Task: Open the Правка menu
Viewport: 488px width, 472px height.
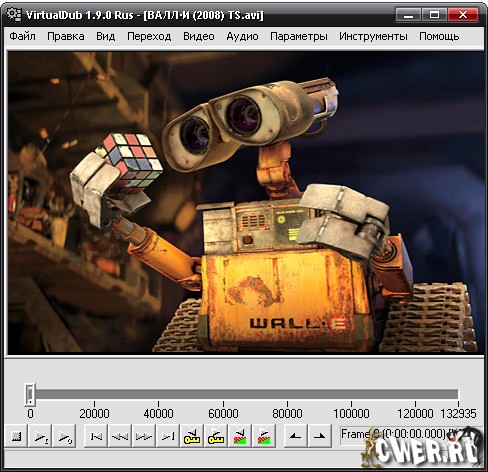Action: tap(66, 36)
